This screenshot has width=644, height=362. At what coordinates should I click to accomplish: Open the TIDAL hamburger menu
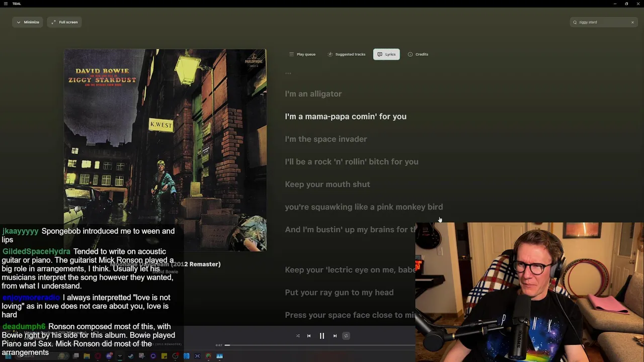pos(6,4)
